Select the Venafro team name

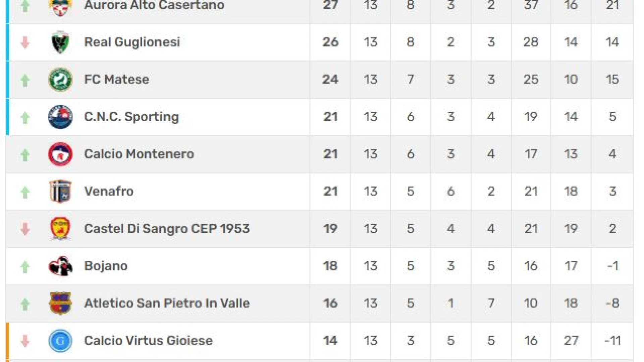click(109, 191)
